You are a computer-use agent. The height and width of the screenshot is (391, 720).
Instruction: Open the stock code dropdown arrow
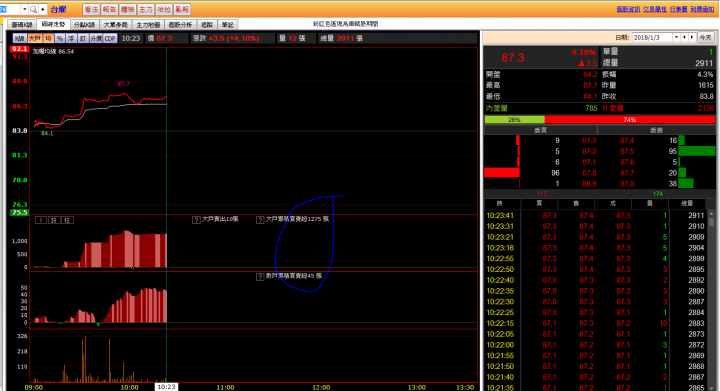pos(24,9)
